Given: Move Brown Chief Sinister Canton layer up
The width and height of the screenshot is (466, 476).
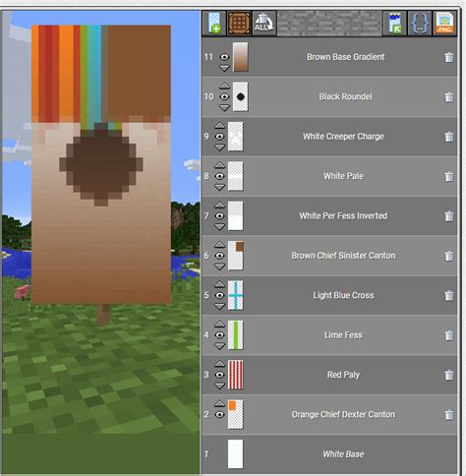Looking at the screenshot, I should pos(219,245).
